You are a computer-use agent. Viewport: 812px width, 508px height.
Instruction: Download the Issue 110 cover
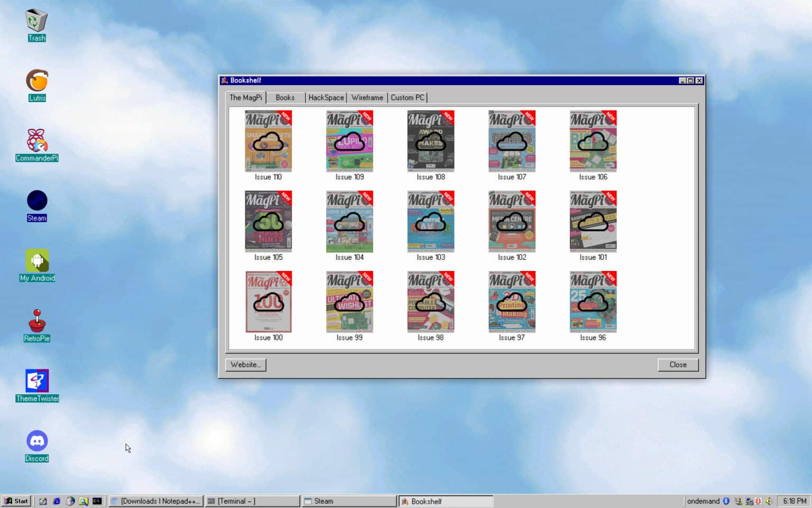[268, 141]
